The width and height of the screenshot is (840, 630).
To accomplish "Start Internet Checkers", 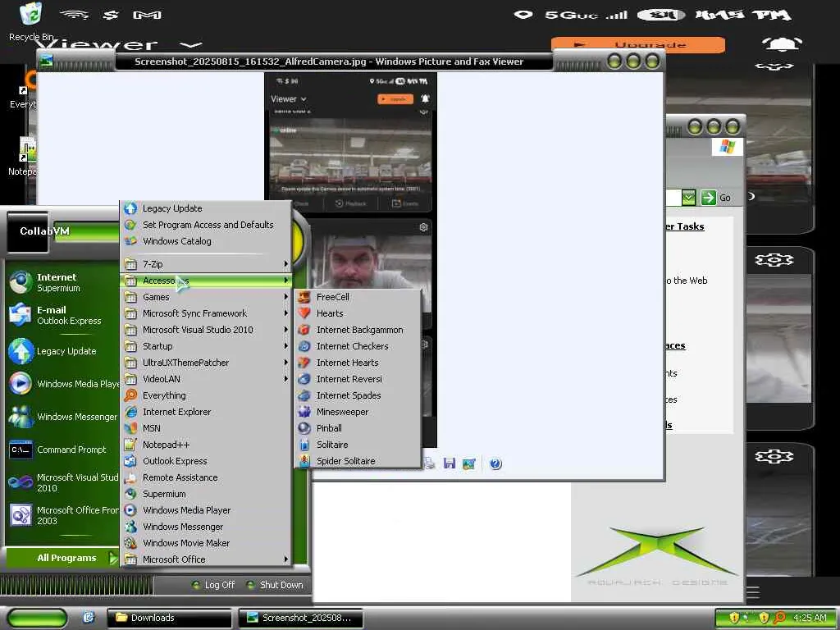I will [357, 346].
